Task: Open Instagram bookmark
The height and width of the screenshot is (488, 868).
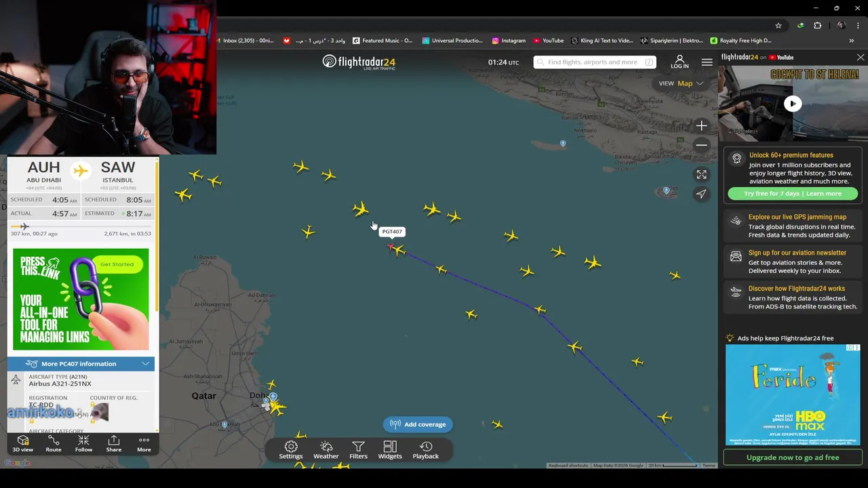Action: click(x=509, y=41)
